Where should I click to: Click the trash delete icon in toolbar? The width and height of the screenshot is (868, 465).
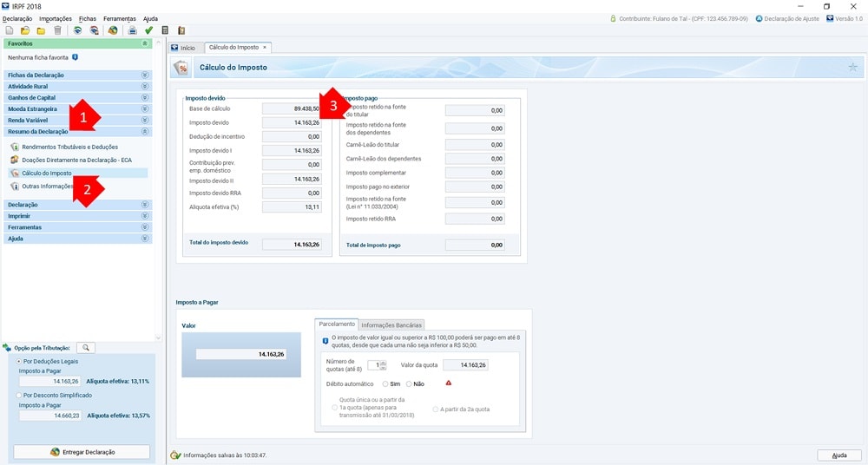pos(57,30)
